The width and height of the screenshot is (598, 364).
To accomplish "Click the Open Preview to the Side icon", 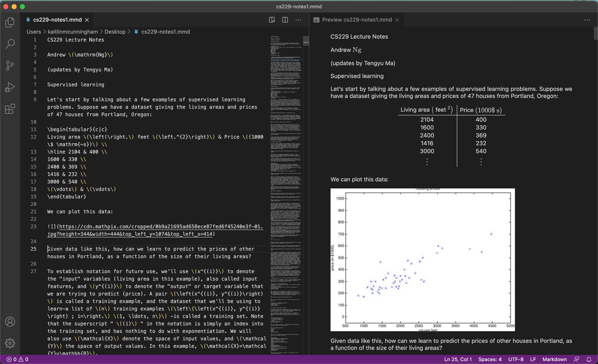I will [272, 20].
